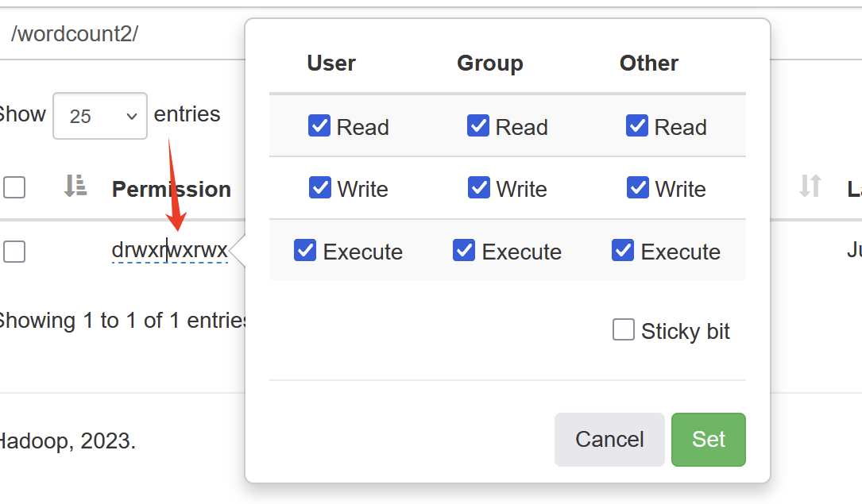Click the sort arrows icon at right
The height and width of the screenshot is (504, 862).
pyautogui.click(x=810, y=187)
